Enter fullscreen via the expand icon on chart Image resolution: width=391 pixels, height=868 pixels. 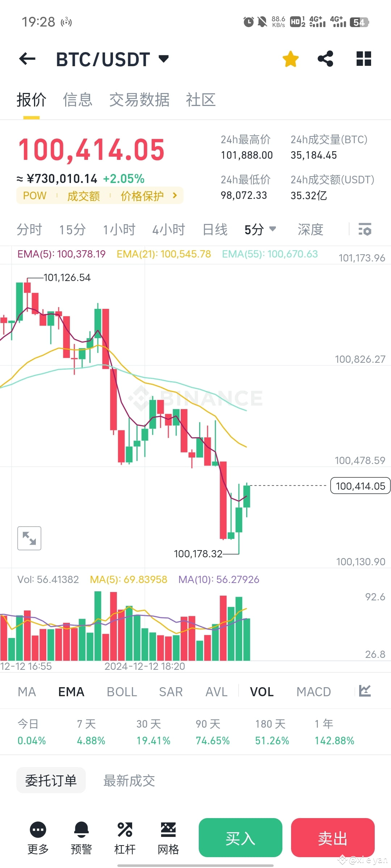click(x=29, y=538)
